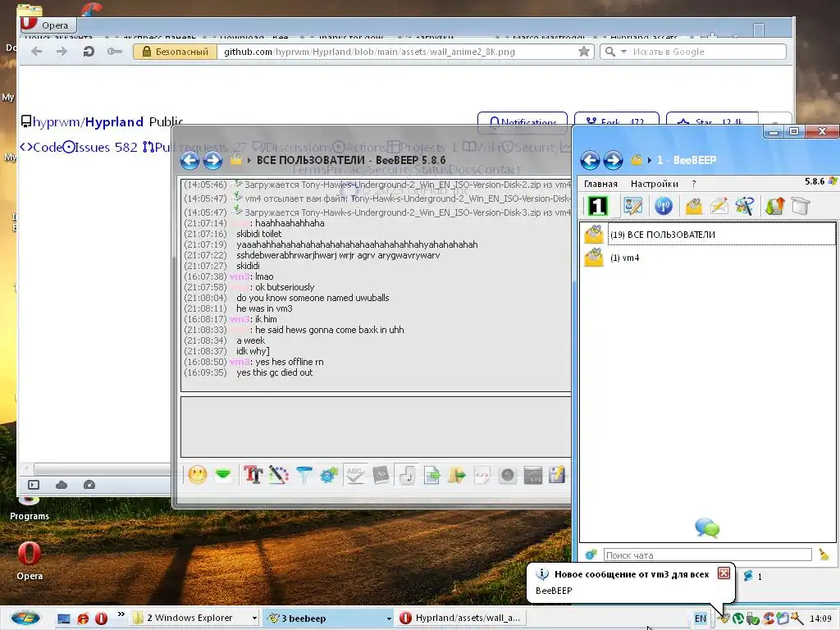Expand the 3 beebeep taskbar group

click(x=389, y=619)
